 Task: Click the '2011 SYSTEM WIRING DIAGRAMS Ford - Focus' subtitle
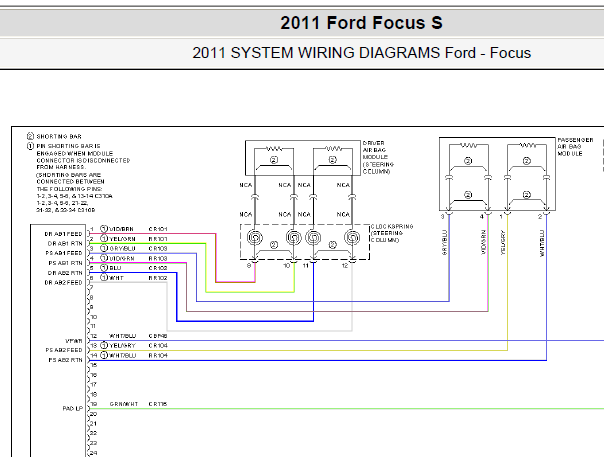[361, 53]
